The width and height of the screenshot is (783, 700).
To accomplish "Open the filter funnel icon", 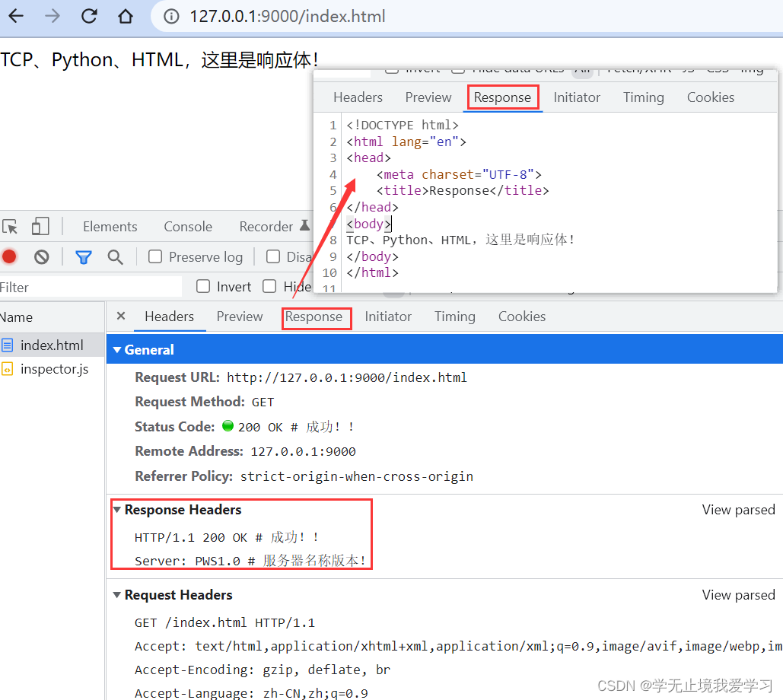I will pos(84,257).
